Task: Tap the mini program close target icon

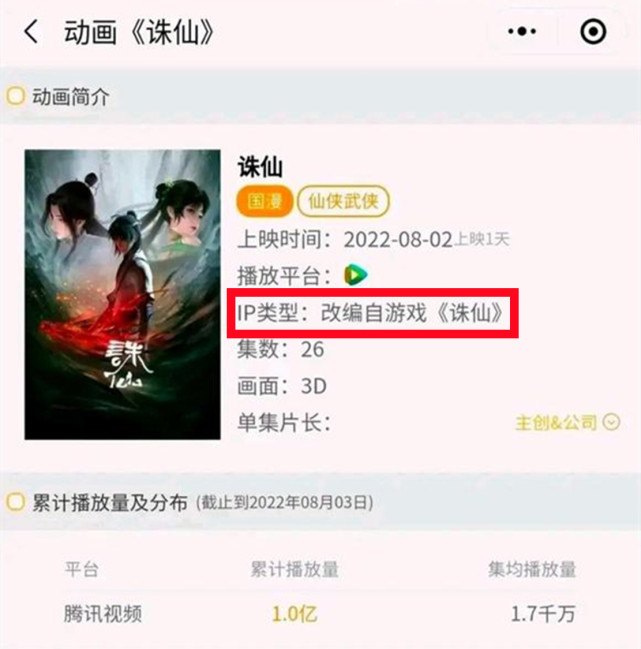Action: (x=593, y=31)
